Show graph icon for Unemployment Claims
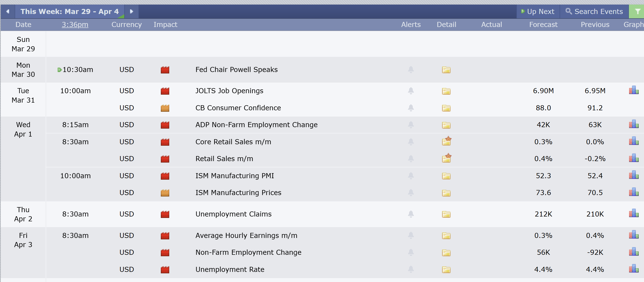 point(633,213)
